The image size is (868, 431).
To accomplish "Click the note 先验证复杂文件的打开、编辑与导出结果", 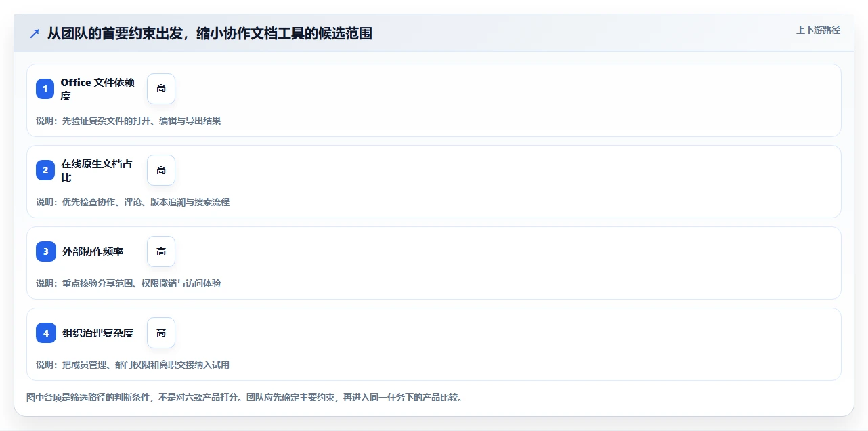I will (x=141, y=121).
